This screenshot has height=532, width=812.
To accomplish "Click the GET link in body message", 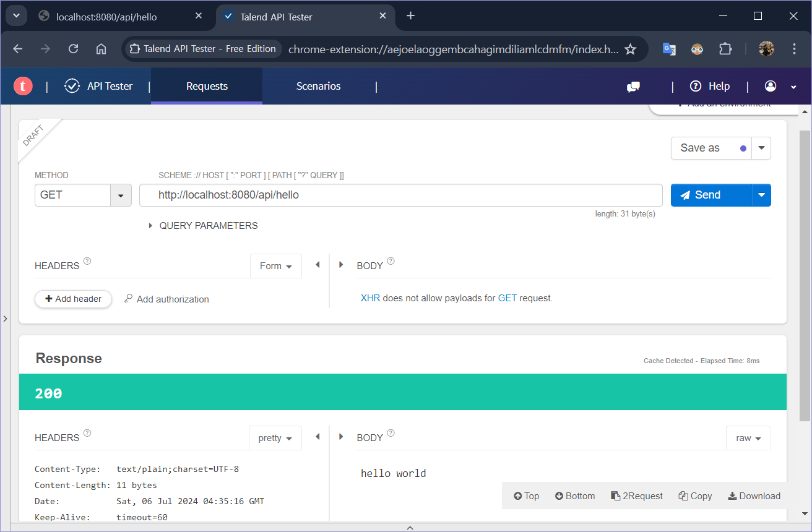I will point(507,298).
